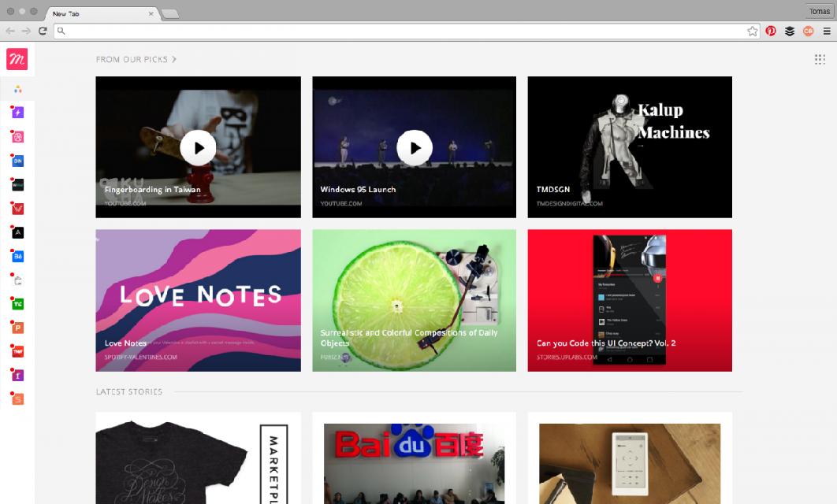Select the Dribbble source icon
The height and width of the screenshot is (504, 837).
[x=17, y=135]
